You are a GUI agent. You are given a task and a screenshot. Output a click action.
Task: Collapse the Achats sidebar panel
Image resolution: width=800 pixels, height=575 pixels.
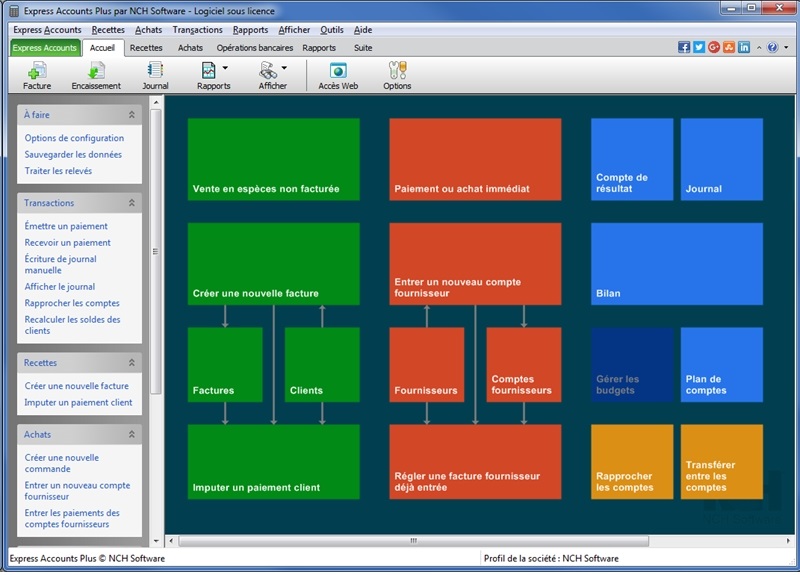[132, 435]
